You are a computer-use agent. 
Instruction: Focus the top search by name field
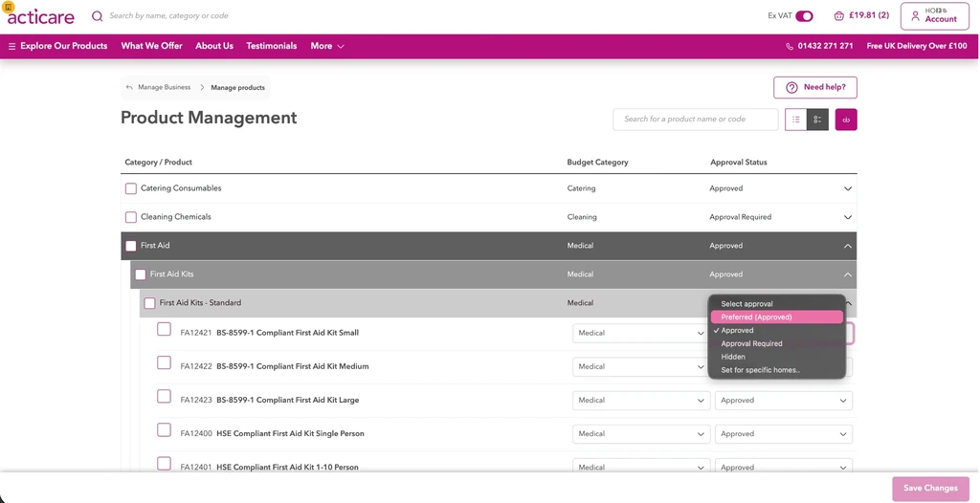[x=168, y=15]
